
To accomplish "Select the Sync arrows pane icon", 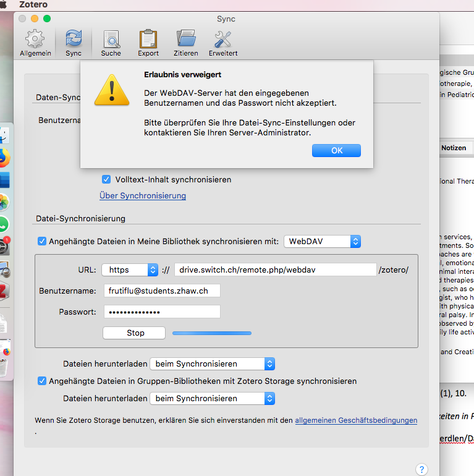I will click(x=74, y=43).
